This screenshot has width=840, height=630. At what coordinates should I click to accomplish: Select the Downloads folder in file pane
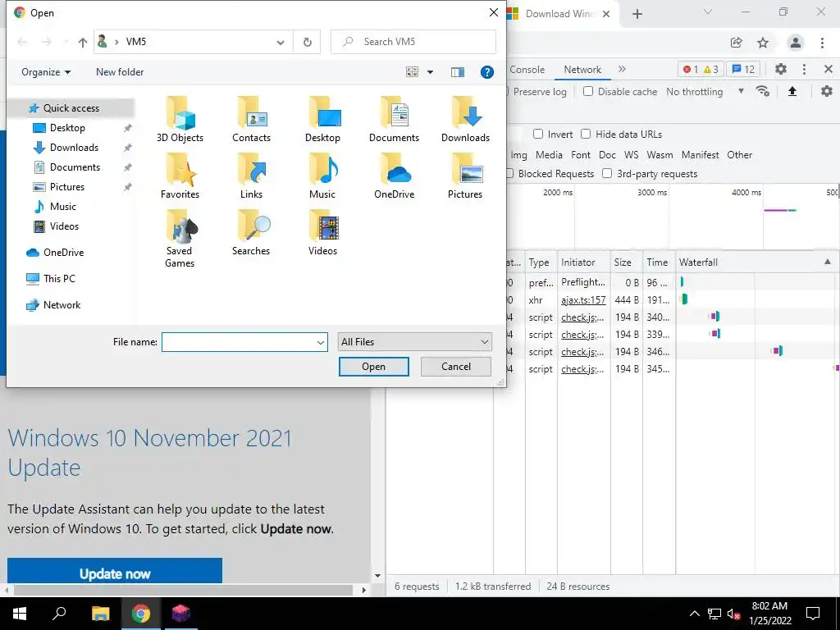click(465, 119)
